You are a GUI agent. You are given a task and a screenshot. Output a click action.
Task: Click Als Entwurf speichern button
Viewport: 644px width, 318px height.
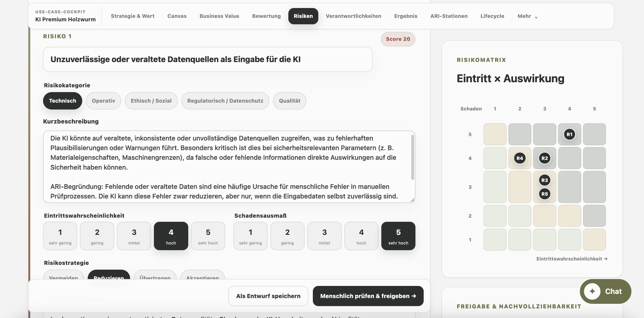pos(268,296)
